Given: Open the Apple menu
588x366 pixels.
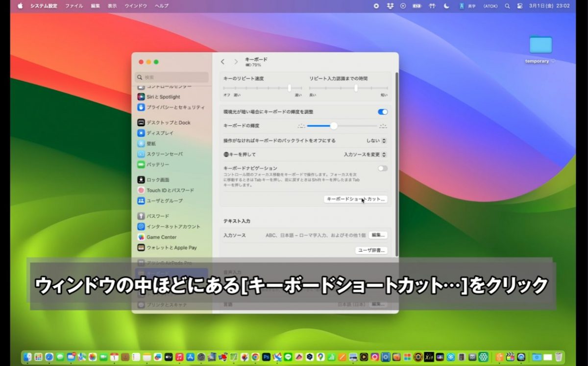Looking at the screenshot, I should (x=20, y=6).
